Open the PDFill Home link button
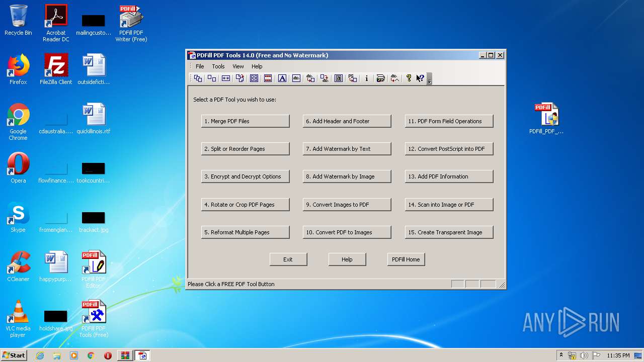The width and height of the screenshot is (644, 362). [406, 259]
